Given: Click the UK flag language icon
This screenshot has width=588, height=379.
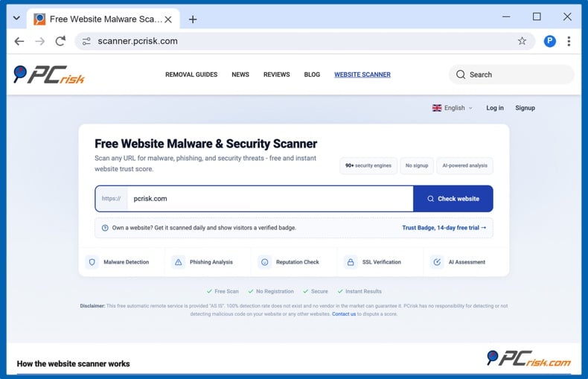Looking at the screenshot, I should tap(437, 108).
